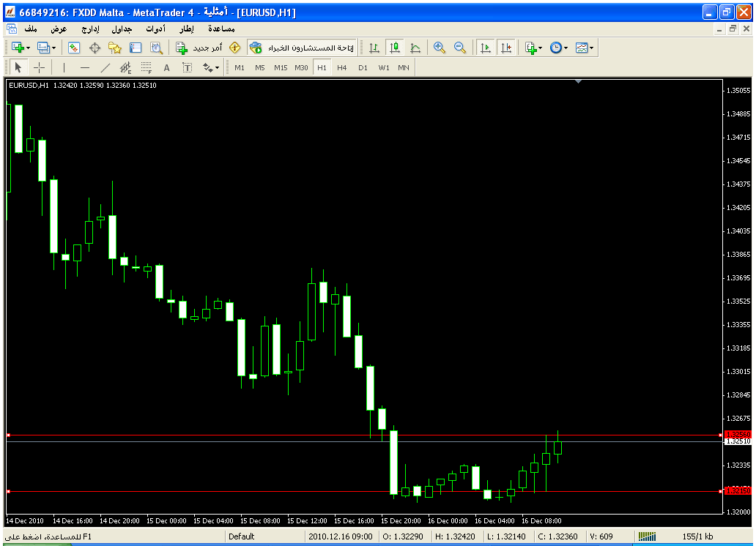This screenshot has width=756, height=546.
Task: Select the Text 'A' tool
Action: (166, 67)
